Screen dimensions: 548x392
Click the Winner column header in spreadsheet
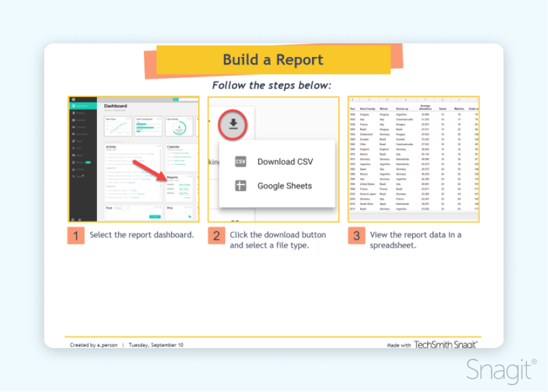tap(384, 109)
